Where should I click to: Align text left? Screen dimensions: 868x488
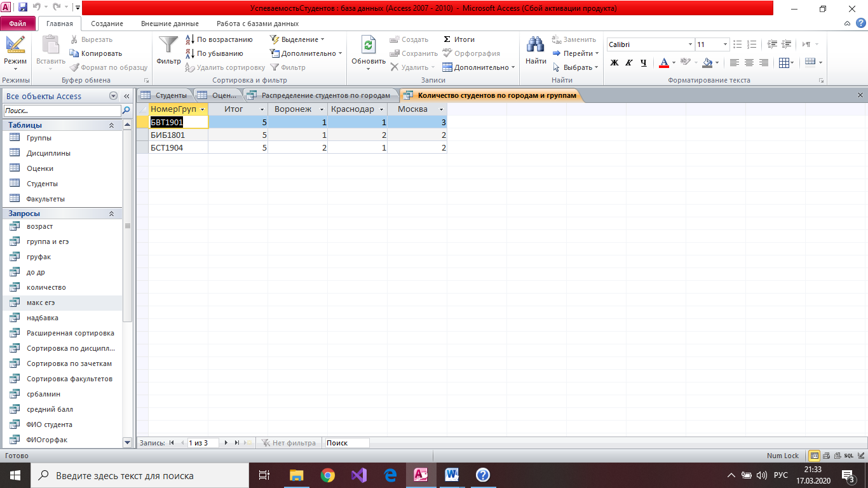[735, 63]
